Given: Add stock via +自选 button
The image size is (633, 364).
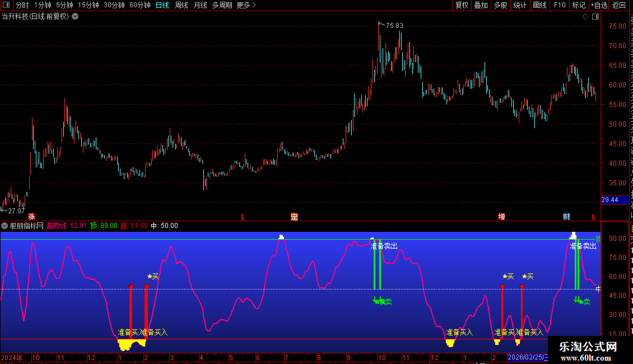Looking at the screenshot, I should click(x=599, y=5).
